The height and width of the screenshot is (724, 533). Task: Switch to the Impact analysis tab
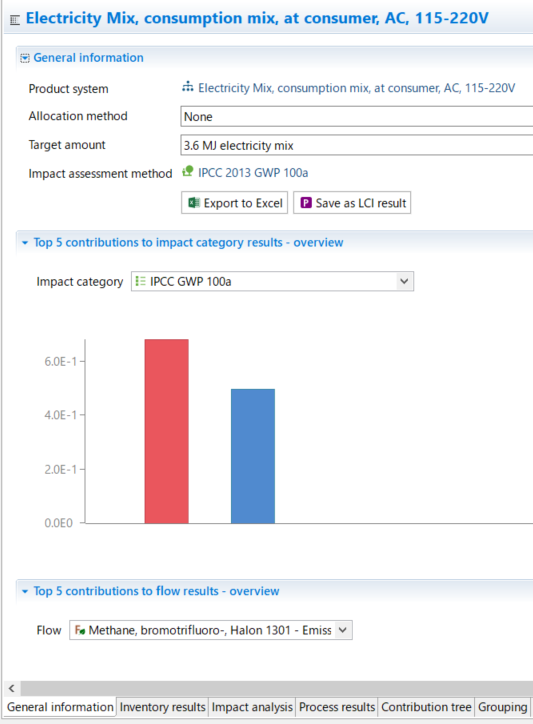coord(252,707)
